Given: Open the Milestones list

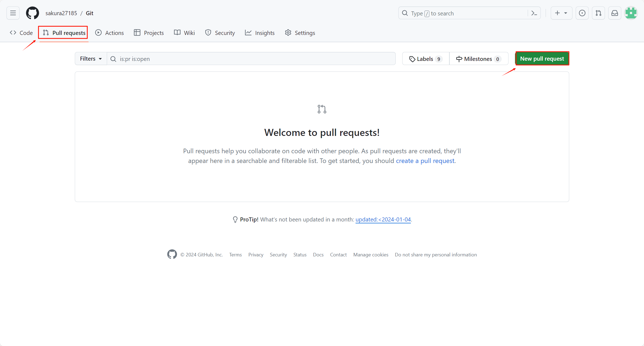Looking at the screenshot, I should pos(479,59).
